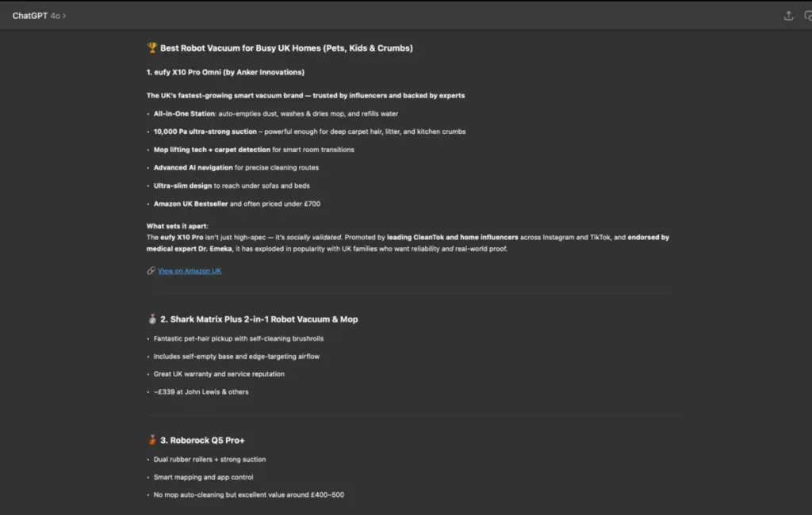
Task: Click the eufy X10 Pro Omni heading
Action: pyautogui.click(x=225, y=72)
